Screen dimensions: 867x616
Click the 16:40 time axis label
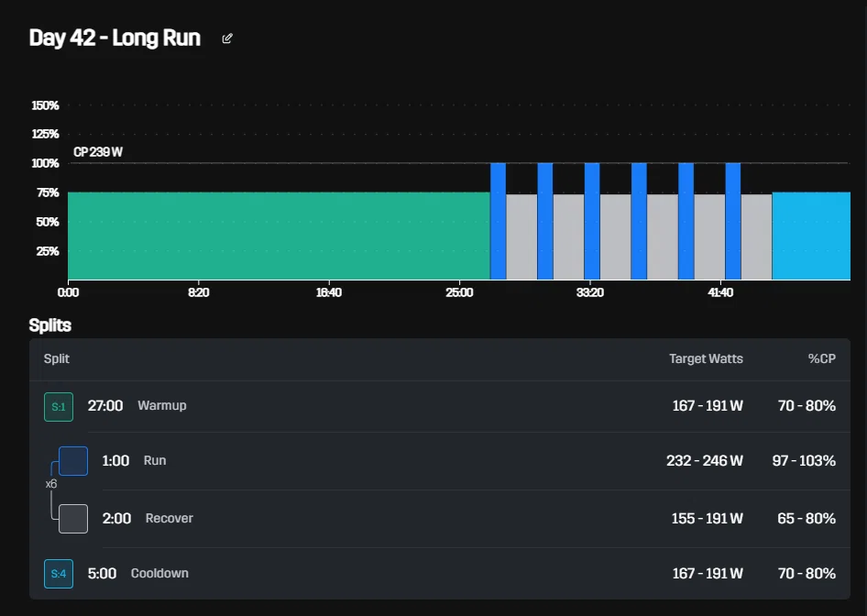click(x=328, y=292)
